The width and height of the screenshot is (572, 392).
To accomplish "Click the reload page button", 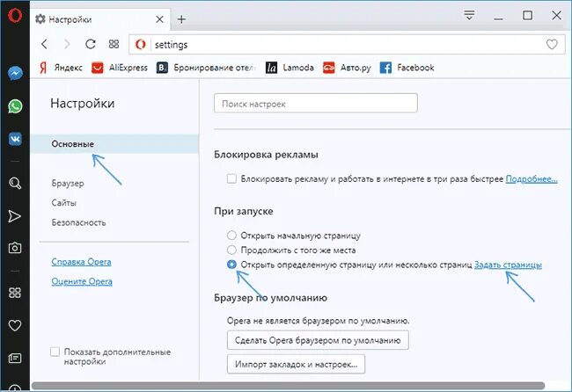I will pos(90,45).
